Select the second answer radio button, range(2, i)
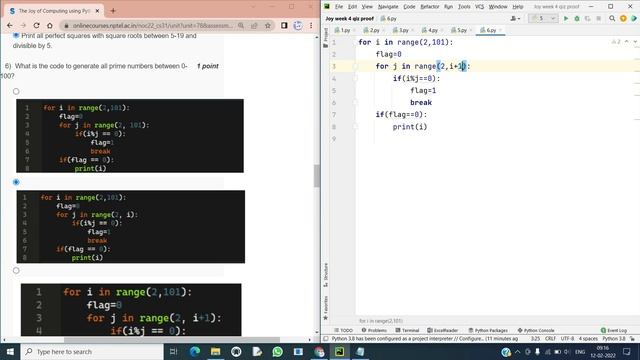The height and width of the screenshot is (360, 640). click(x=16, y=182)
